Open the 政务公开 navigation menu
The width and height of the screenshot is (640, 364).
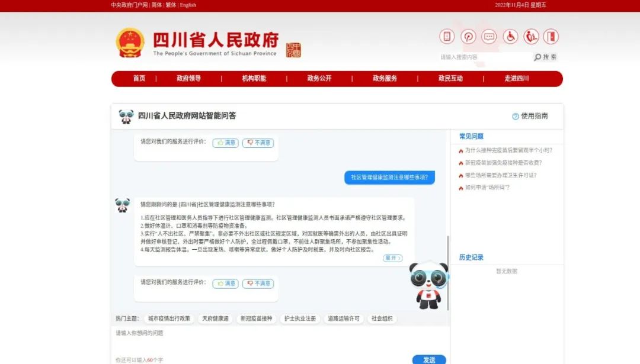(319, 79)
